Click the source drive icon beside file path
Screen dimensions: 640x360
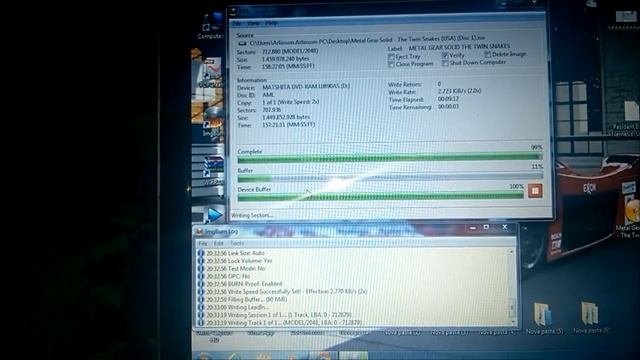(x=242, y=43)
